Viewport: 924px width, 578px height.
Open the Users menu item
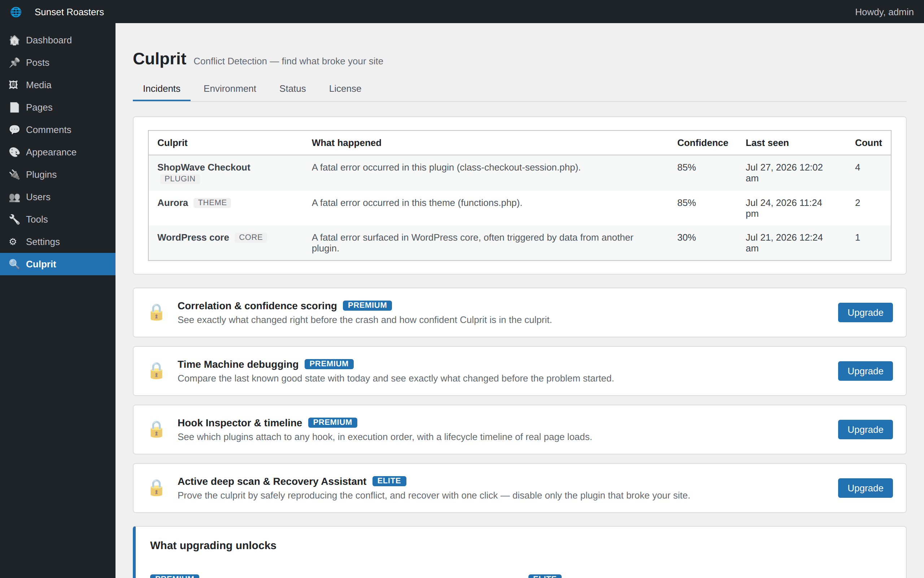coord(58,197)
